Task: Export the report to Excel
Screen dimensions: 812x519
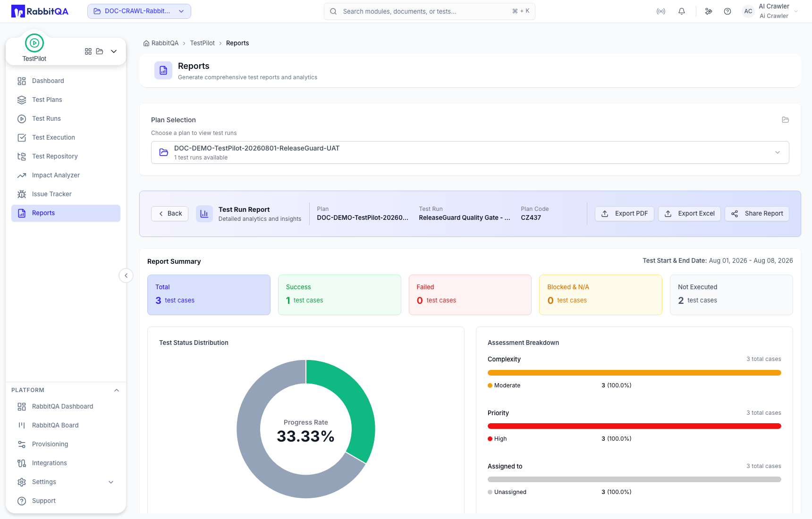Action: point(690,214)
